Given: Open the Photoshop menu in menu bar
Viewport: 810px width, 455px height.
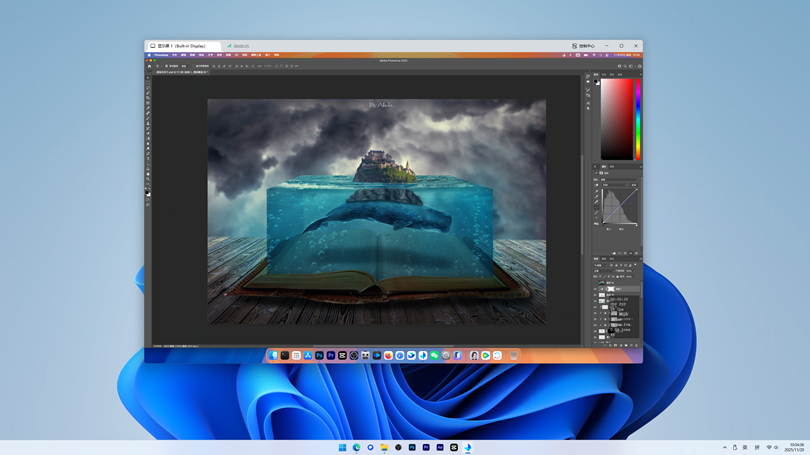Looking at the screenshot, I should point(161,55).
